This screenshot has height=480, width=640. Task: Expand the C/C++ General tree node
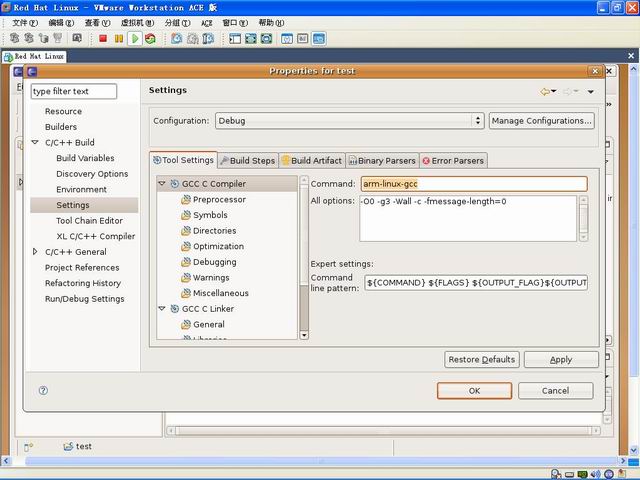35,252
